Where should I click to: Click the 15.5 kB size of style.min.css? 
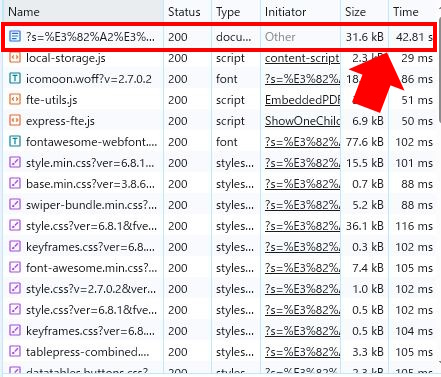pyautogui.click(x=364, y=163)
